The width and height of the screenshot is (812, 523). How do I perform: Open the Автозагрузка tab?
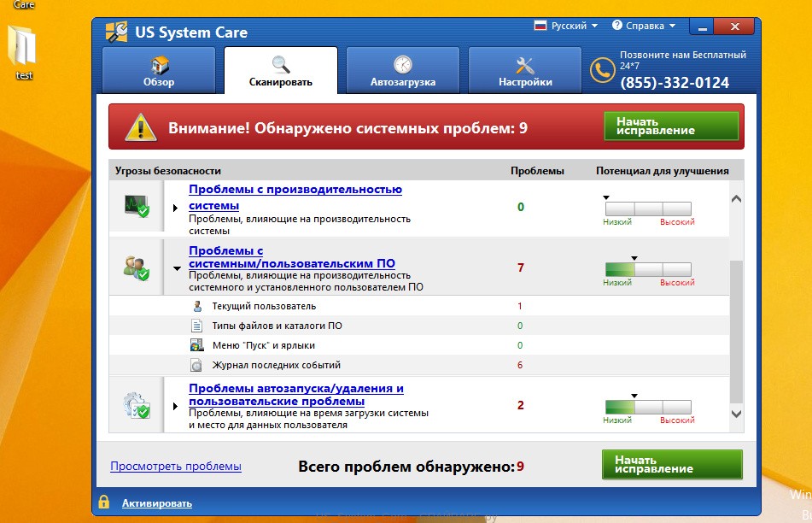403,70
